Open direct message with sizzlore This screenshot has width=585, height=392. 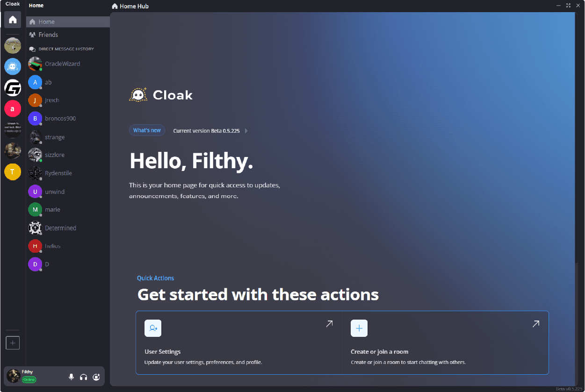(x=68, y=155)
